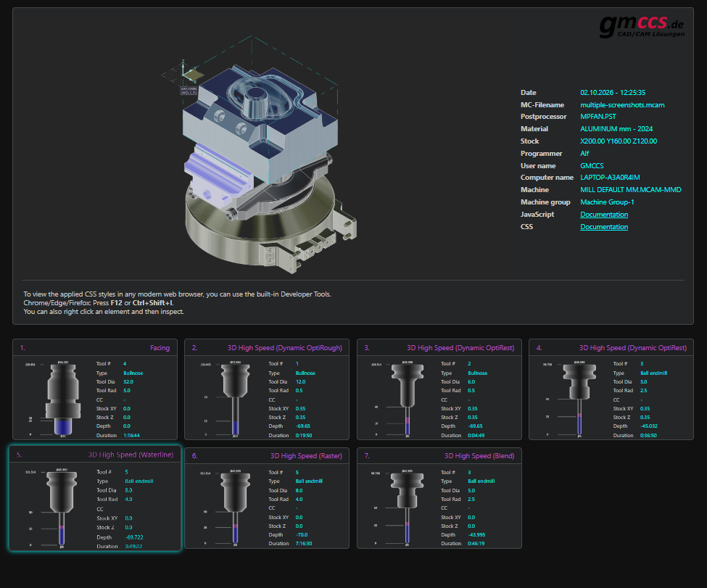The image size is (707, 588).
Task: Click the 'Machine Group-1' value
Action: pyautogui.click(x=607, y=202)
